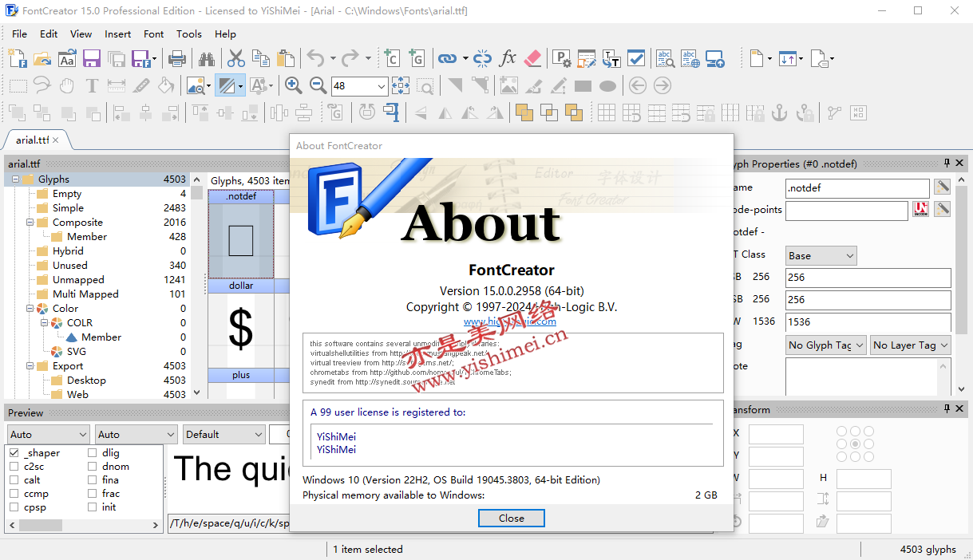Click the Zoom Out magnifier icon
Image resolution: width=973 pixels, height=560 pixels.
click(318, 85)
